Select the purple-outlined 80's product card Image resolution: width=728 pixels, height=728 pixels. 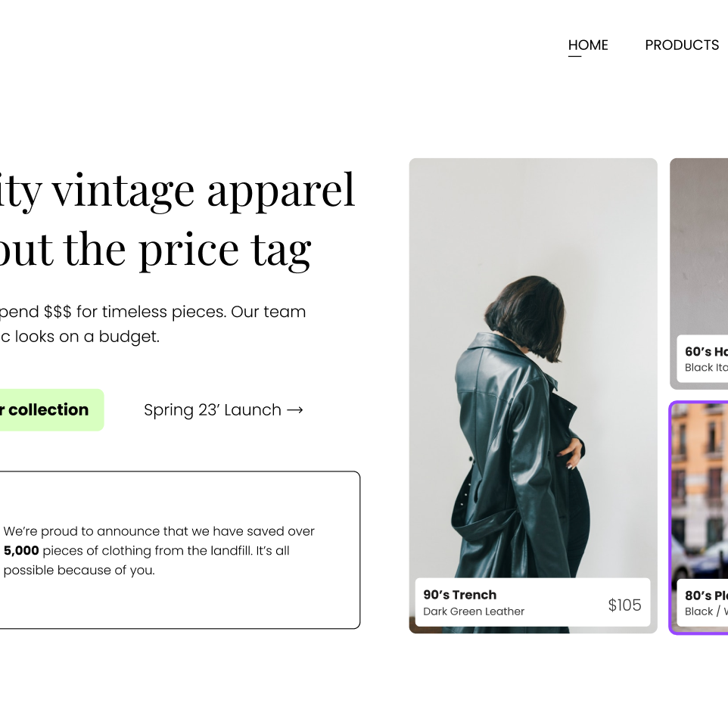(x=698, y=518)
